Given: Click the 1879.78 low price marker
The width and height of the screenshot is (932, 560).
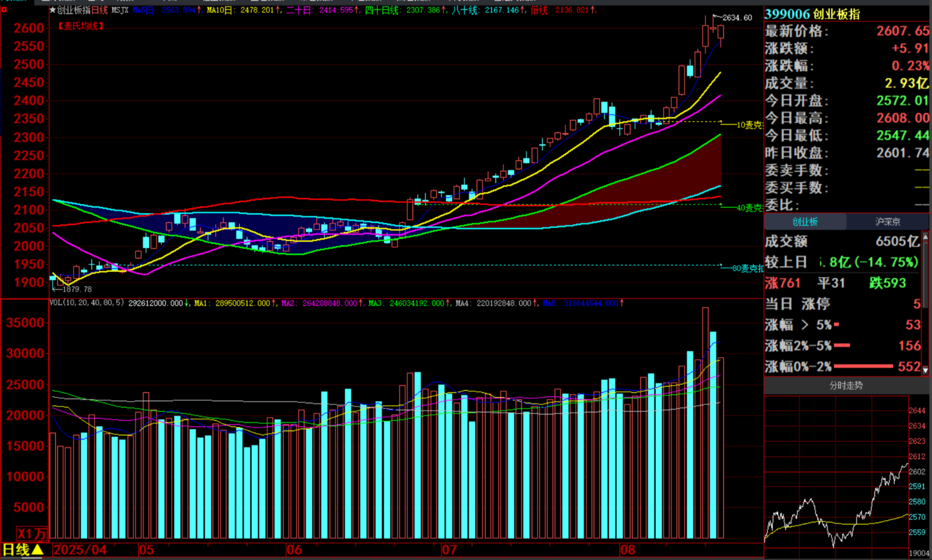Looking at the screenshot, I should 77,289.
